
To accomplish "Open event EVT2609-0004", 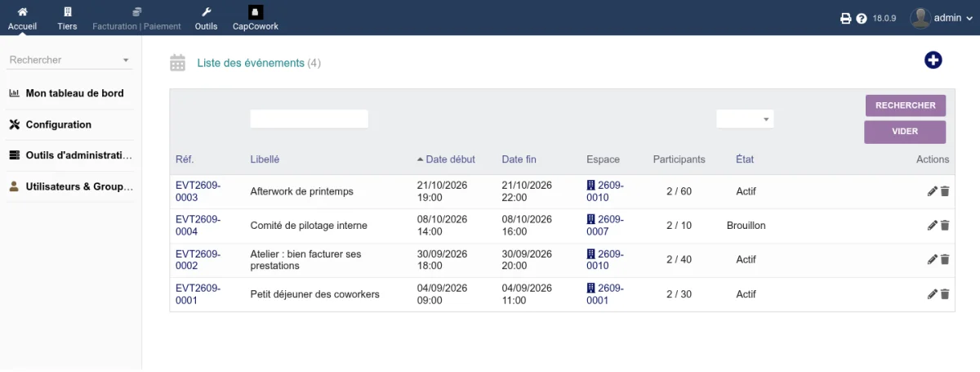I will 198,226.
